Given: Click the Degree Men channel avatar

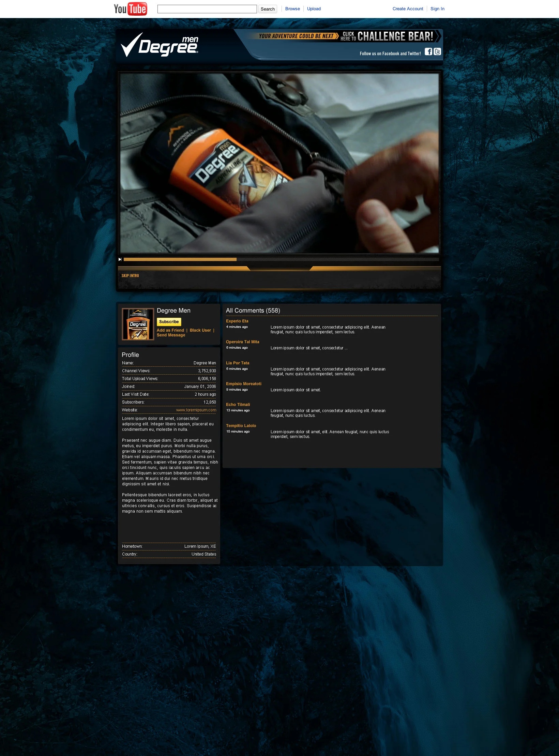Looking at the screenshot, I should 138,324.
